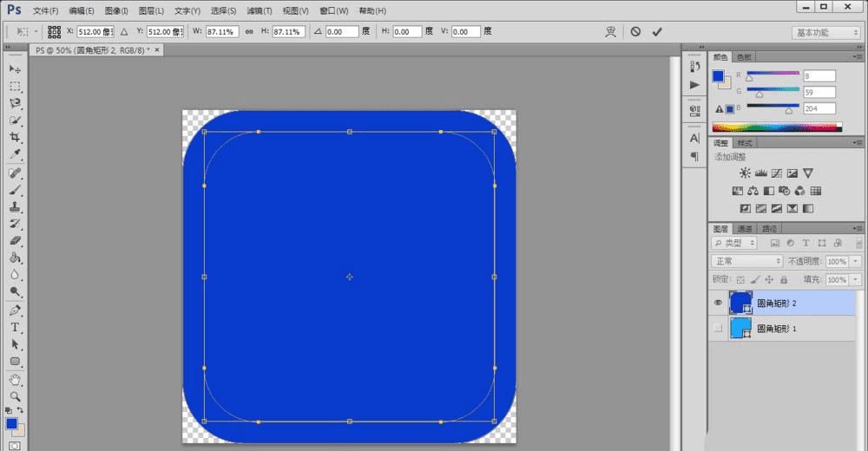Open the 填充 slider dropdown arrow
This screenshot has width=868, height=451.
click(x=856, y=280)
